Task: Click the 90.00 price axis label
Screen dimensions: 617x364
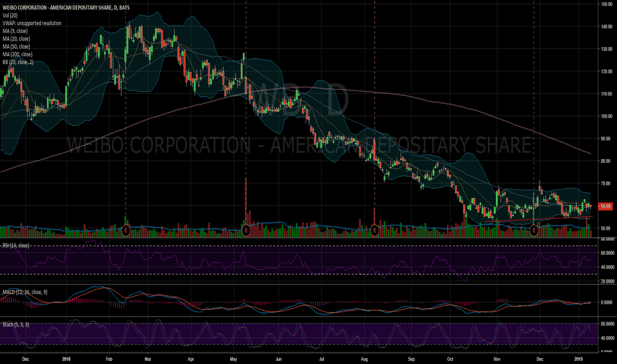Action: pyautogui.click(x=606, y=138)
